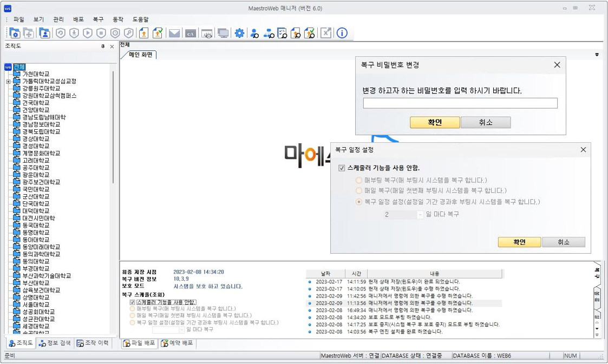Open the days dropdown before 일 마다 복구 in dialog
The height and width of the screenshot is (364, 608).
[x=420, y=215]
